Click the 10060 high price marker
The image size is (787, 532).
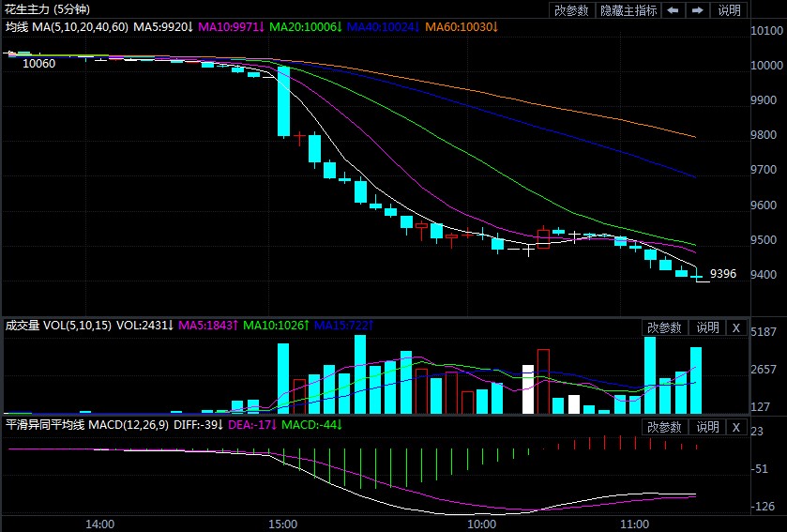[x=39, y=64]
